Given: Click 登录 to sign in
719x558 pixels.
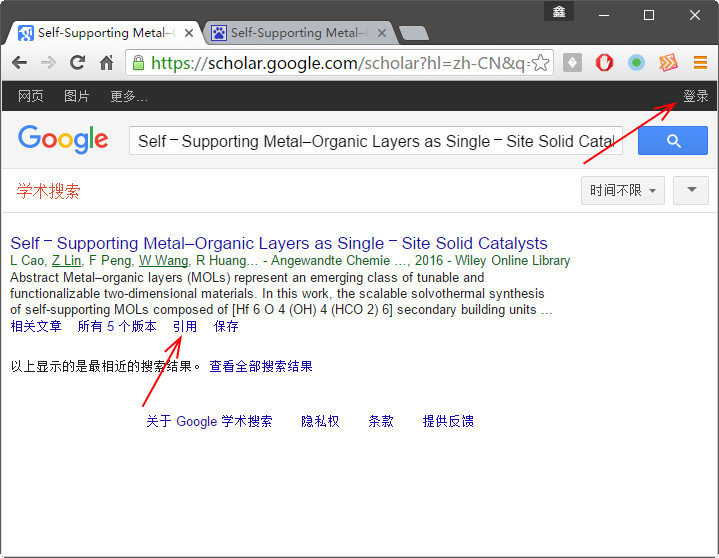Looking at the screenshot, I should point(696,96).
